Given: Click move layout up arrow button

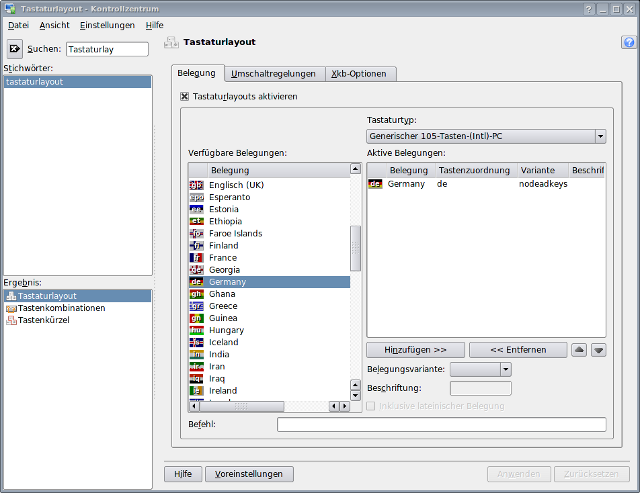Looking at the screenshot, I should [580, 350].
